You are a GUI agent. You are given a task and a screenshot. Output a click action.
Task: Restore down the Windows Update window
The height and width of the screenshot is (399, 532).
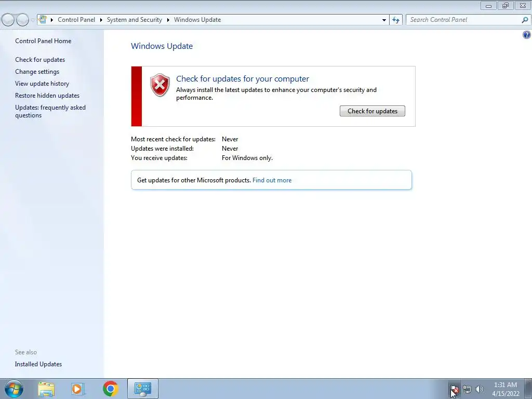pyautogui.click(x=506, y=5)
